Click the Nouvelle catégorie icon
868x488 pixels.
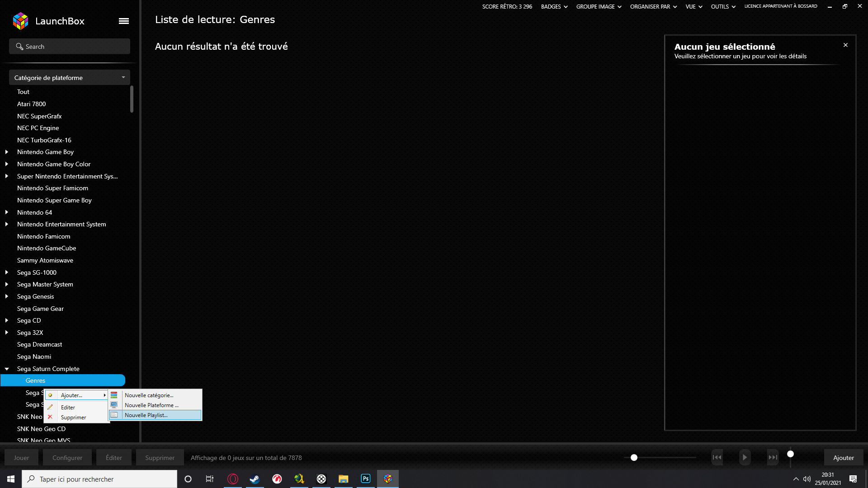point(114,395)
